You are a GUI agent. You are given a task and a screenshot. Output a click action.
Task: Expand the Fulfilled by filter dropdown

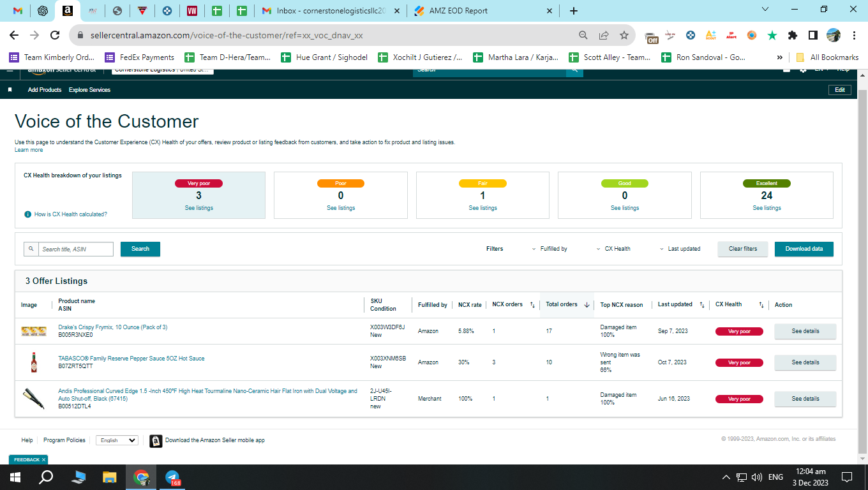[x=550, y=249]
